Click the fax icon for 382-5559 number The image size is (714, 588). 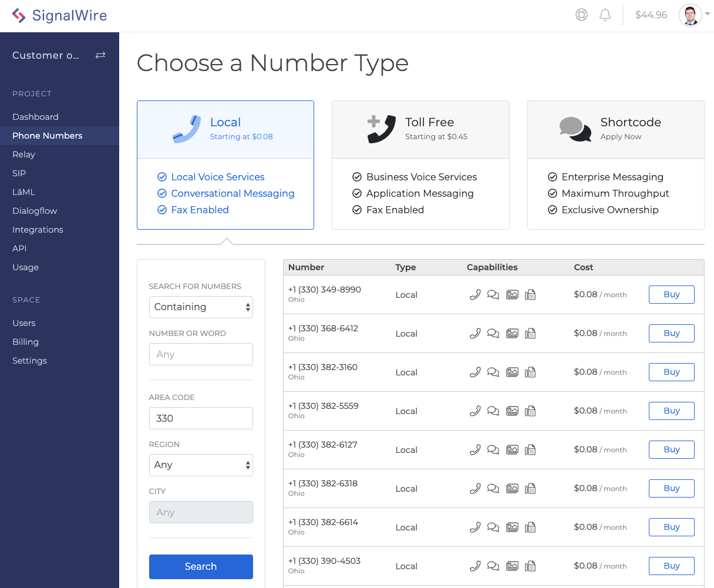(530, 411)
